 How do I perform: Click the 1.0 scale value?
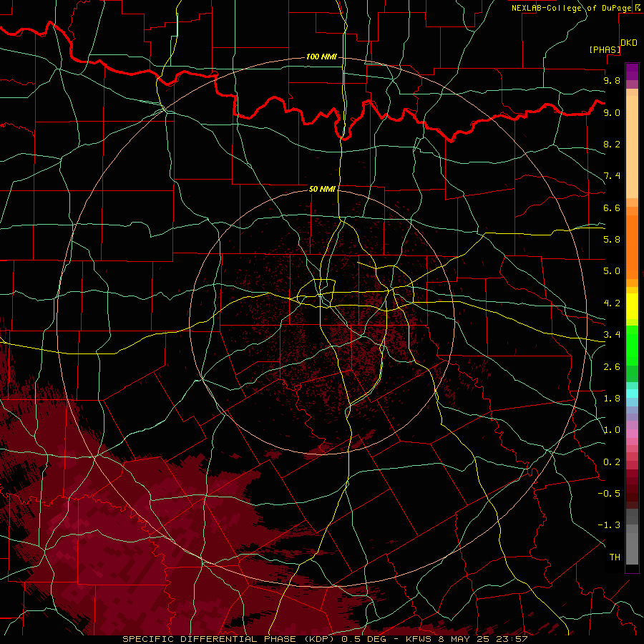pyautogui.click(x=612, y=430)
